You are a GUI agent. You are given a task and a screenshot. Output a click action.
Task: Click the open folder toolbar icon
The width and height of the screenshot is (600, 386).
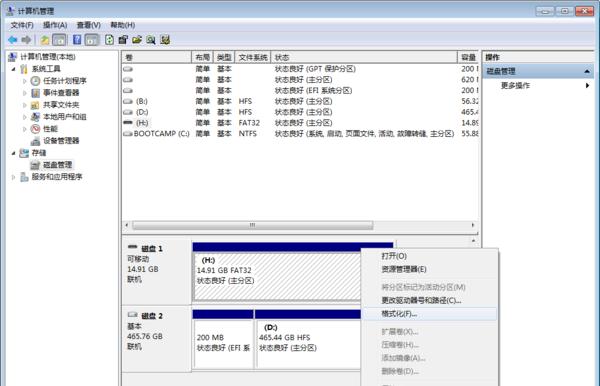137,39
